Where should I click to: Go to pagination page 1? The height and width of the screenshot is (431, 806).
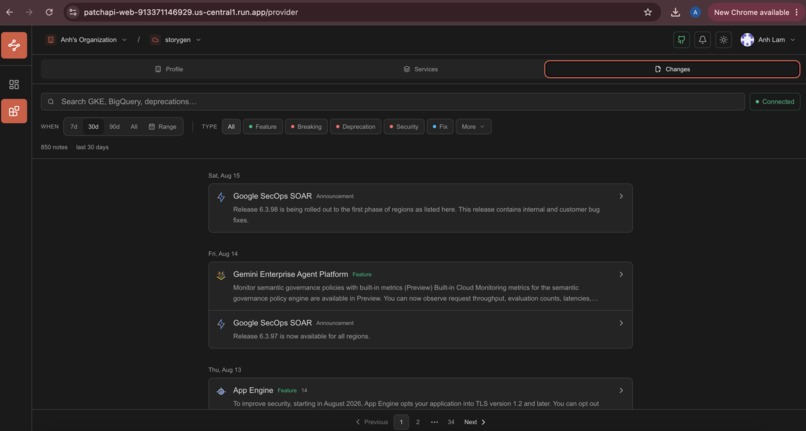[401, 422]
